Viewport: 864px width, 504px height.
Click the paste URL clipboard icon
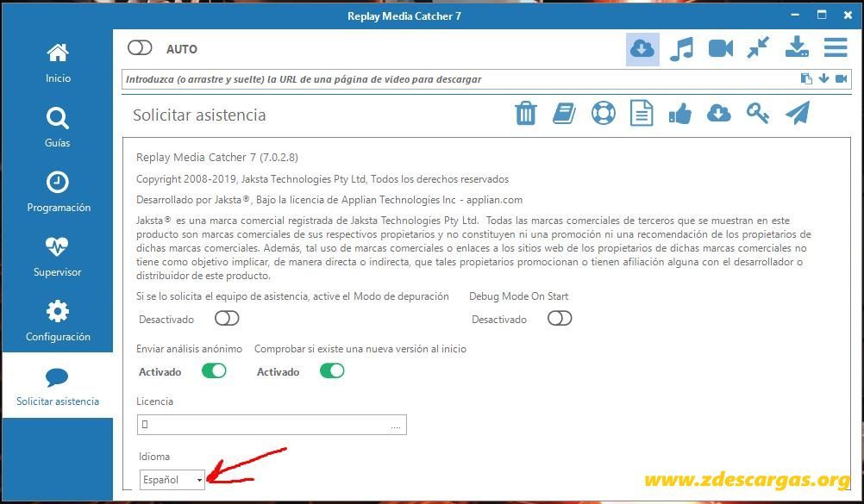pyautogui.click(x=806, y=78)
